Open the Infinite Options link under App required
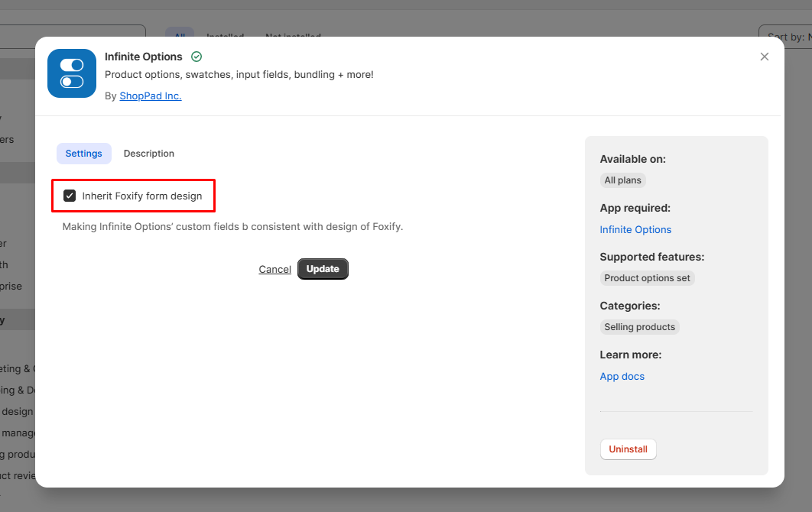Screen dimensions: 812x512 point(635,229)
